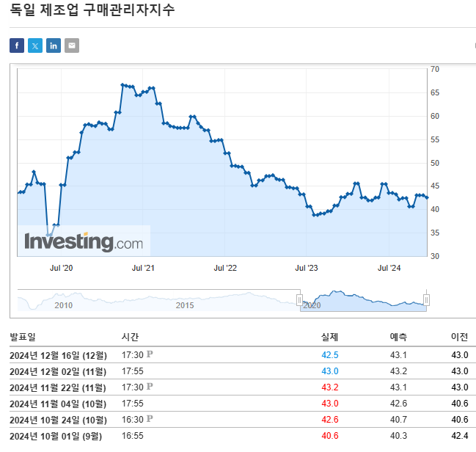Click the 2010 area in the chart navigator
The height and width of the screenshot is (452, 476).
click(x=64, y=305)
